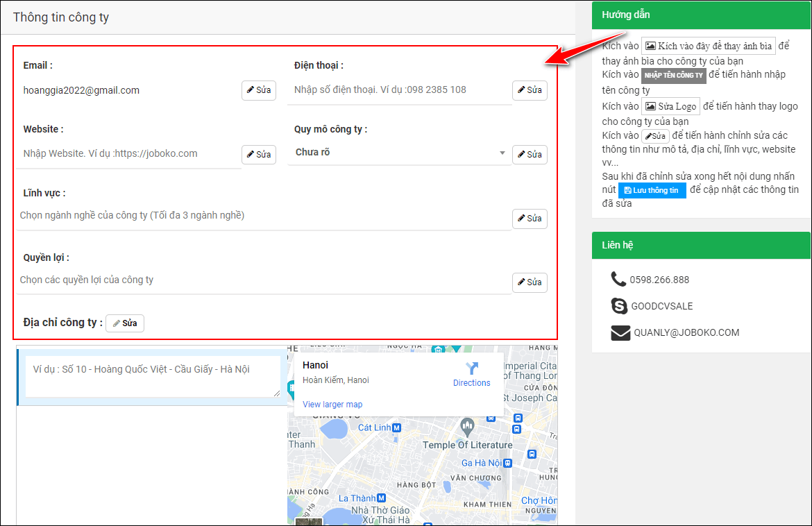Click the Sửa button for Điện thoại
This screenshot has width=812, height=526.
click(x=530, y=90)
